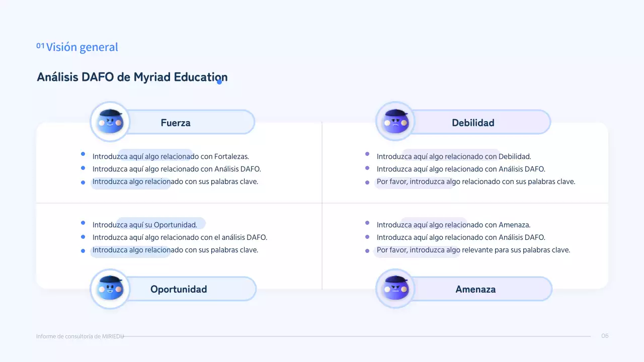
Task: Click the frowning mascot beside Debilidad
Action: coord(395,121)
